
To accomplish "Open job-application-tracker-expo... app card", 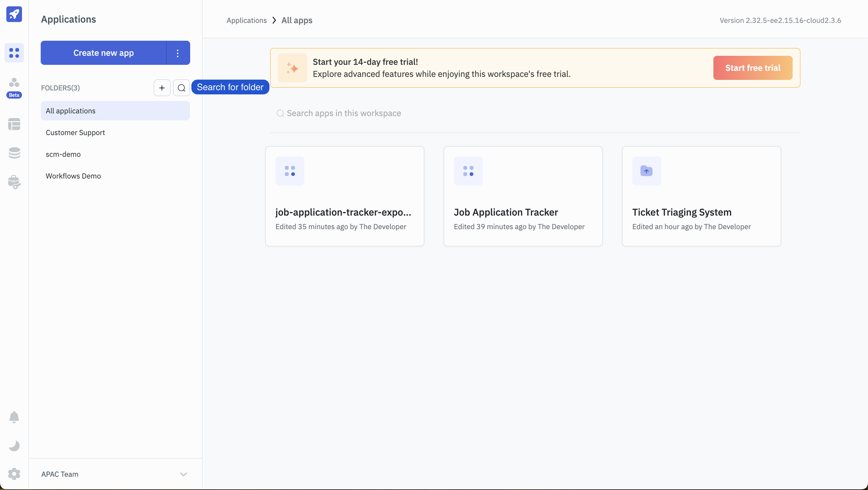I will [x=345, y=196].
